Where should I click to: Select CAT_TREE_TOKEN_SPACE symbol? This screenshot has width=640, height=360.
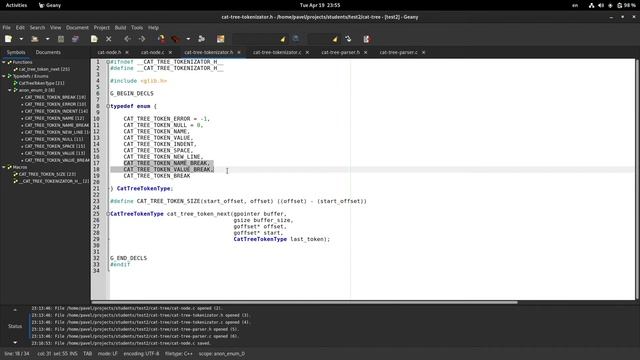click(55, 146)
